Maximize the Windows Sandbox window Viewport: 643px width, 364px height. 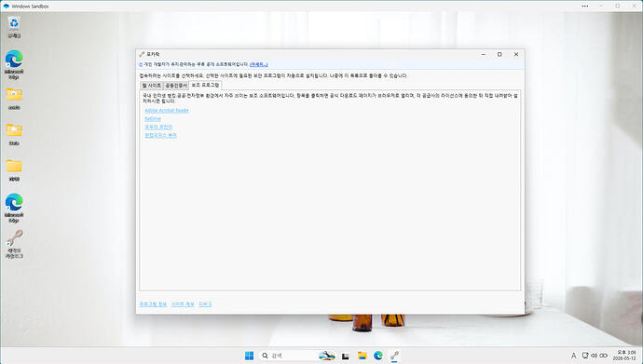tap(618, 7)
